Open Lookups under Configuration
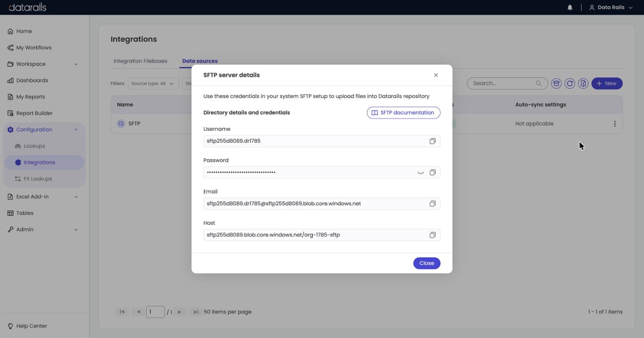Screen dimensions: 644x338 tap(34, 146)
